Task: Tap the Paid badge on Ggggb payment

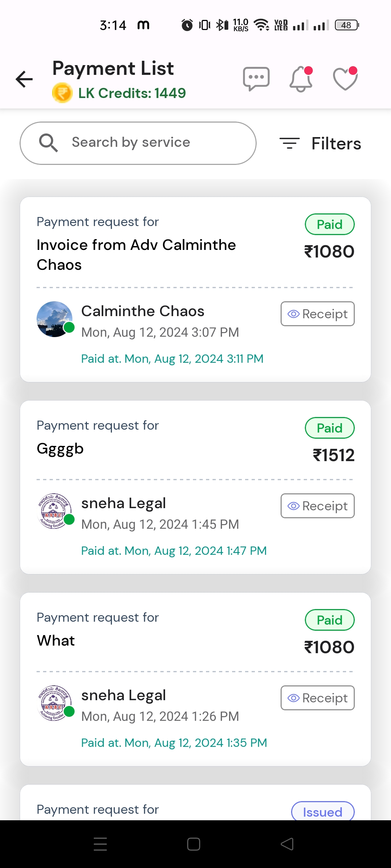Action: [x=329, y=428]
